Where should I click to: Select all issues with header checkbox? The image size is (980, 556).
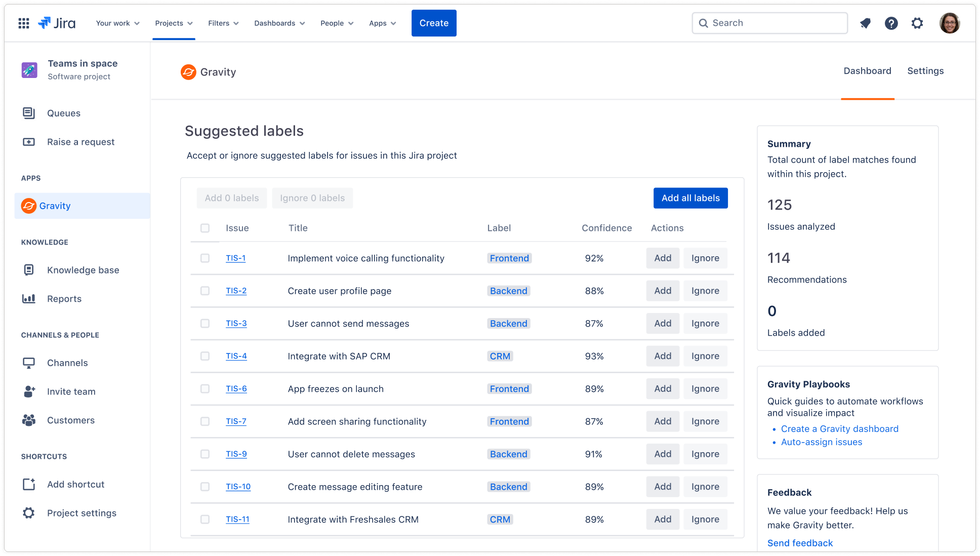[x=205, y=228]
